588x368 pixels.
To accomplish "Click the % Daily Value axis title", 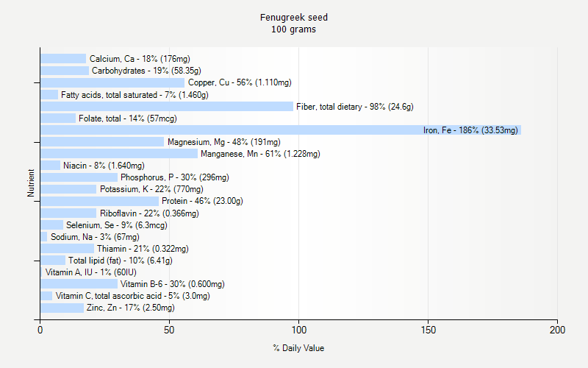I will [x=298, y=348].
